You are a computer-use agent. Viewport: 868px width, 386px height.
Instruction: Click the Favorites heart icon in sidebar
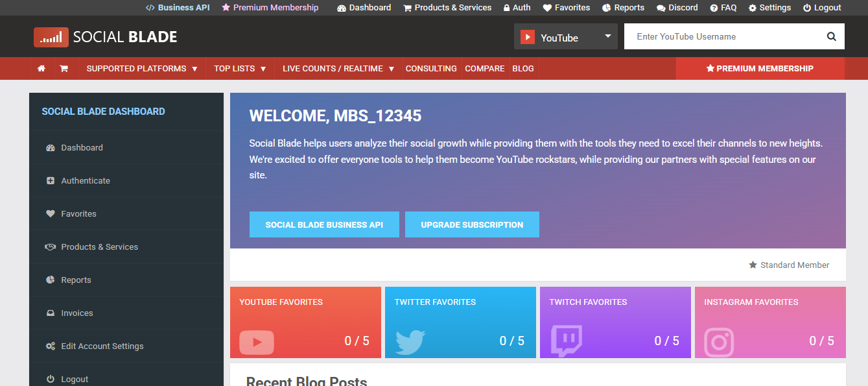tap(51, 214)
